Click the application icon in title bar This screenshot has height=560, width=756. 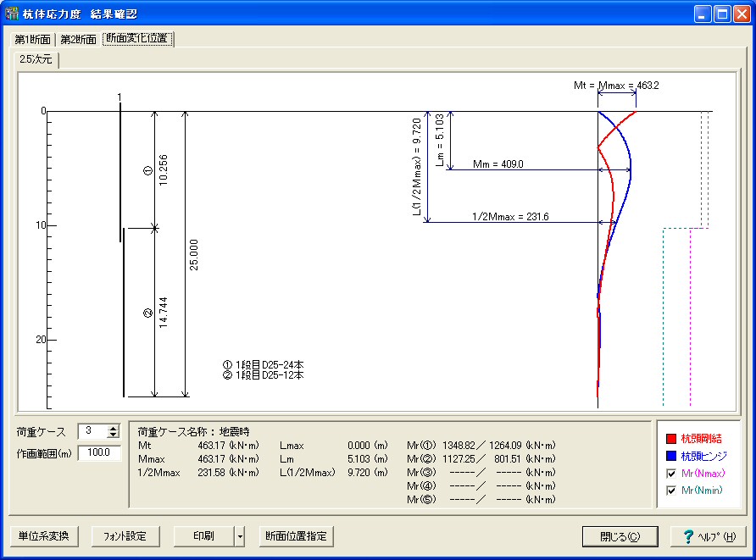point(12,14)
